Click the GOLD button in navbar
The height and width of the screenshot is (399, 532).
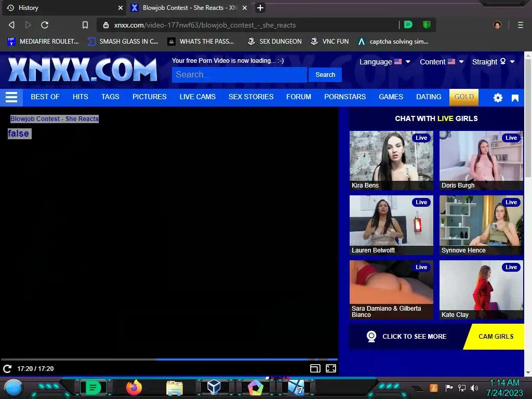coord(464,97)
